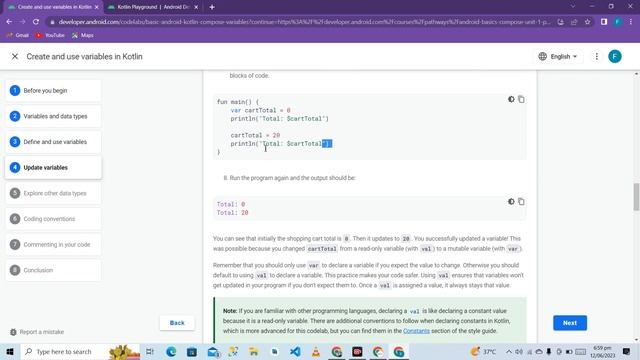Click the Next button
640x360 pixels.
pyautogui.click(x=570, y=323)
